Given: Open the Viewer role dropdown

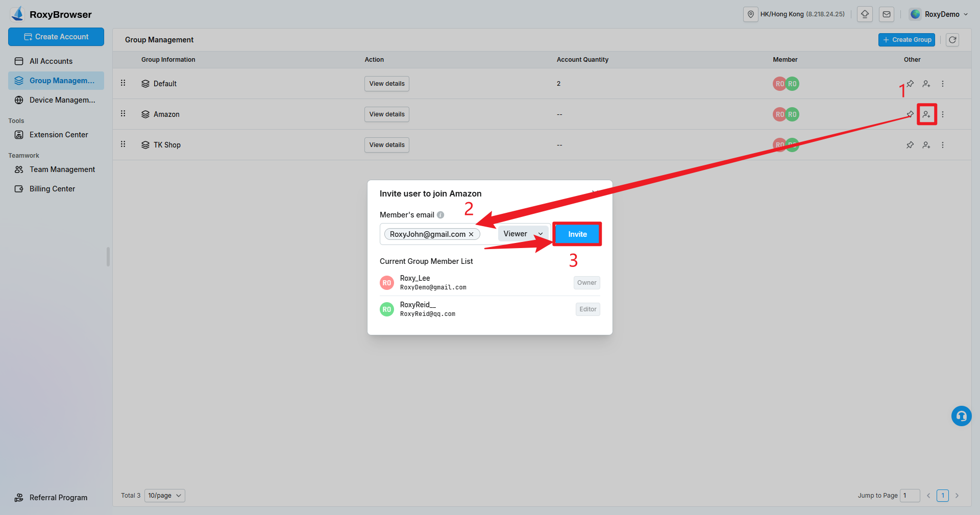Looking at the screenshot, I should 523,234.
